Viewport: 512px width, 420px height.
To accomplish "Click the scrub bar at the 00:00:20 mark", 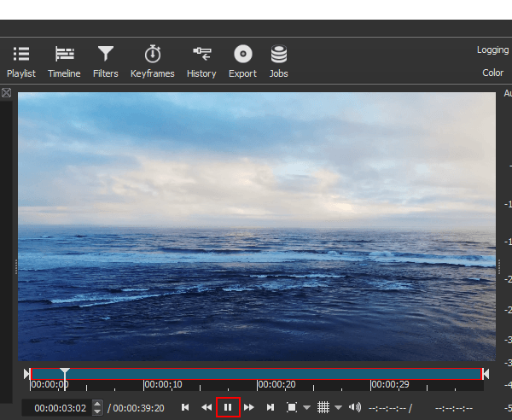I will [x=258, y=374].
